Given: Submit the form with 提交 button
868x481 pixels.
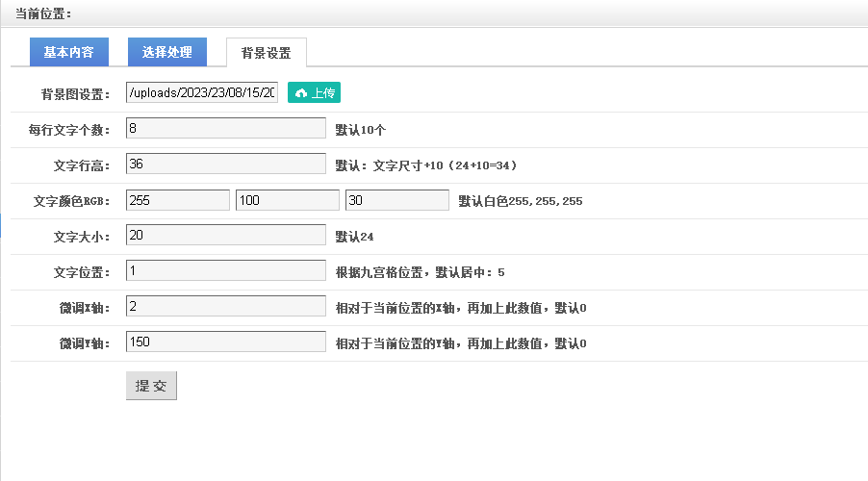Looking at the screenshot, I should pyautogui.click(x=151, y=385).
